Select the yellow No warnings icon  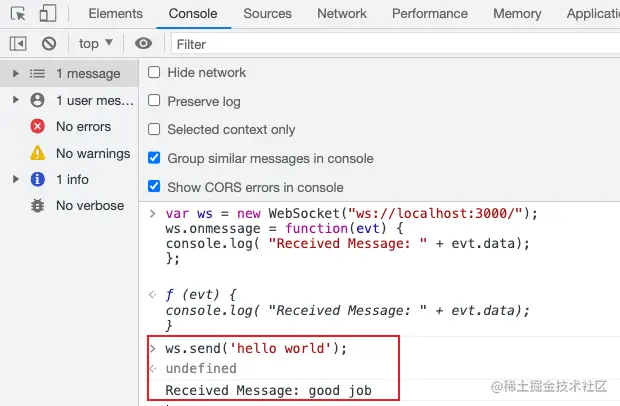tap(38, 153)
